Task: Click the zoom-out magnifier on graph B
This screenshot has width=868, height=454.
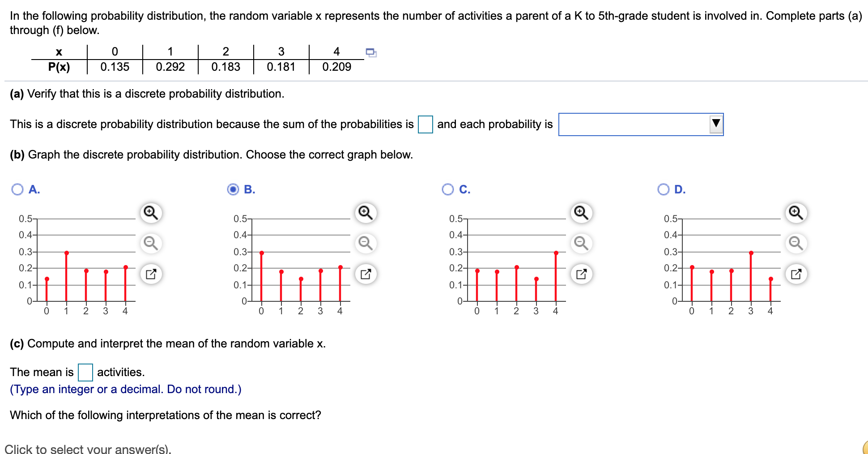Action: [x=366, y=244]
